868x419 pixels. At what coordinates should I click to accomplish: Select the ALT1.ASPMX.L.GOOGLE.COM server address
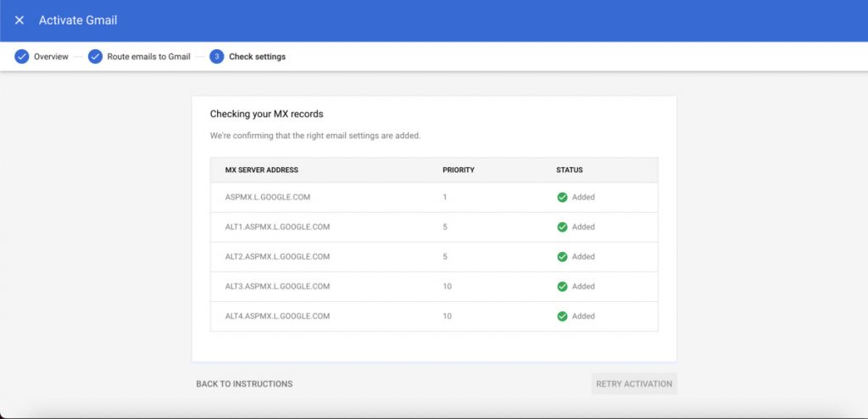(277, 227)
